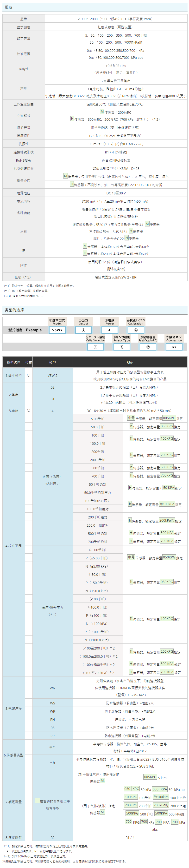Click the VSW2 model box in the example
The height and width of the screenshot is (868, 189).
click(57, 330)
